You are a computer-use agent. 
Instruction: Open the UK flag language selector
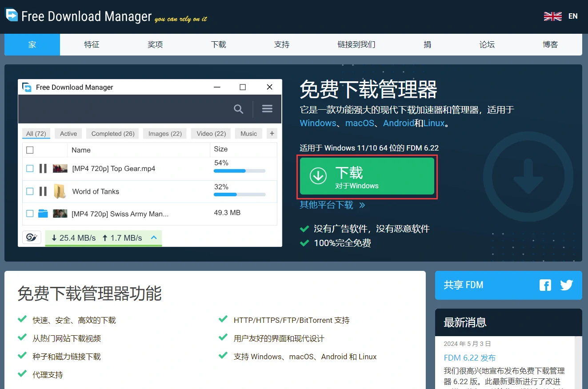coord(552,16)
